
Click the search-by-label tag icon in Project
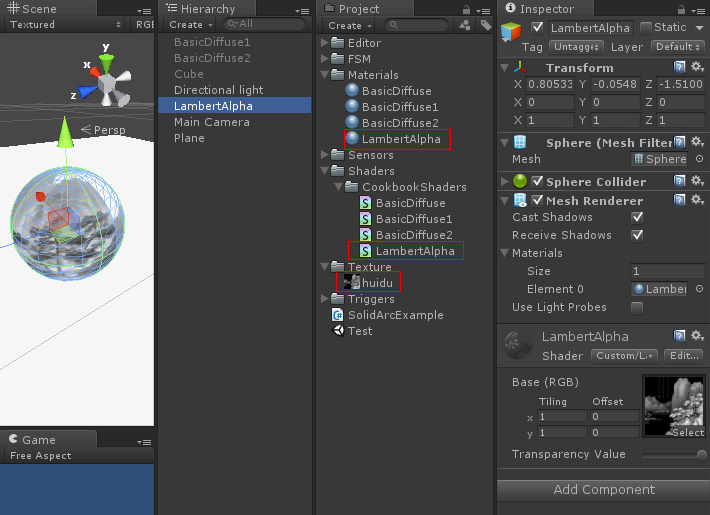[459, 25]
